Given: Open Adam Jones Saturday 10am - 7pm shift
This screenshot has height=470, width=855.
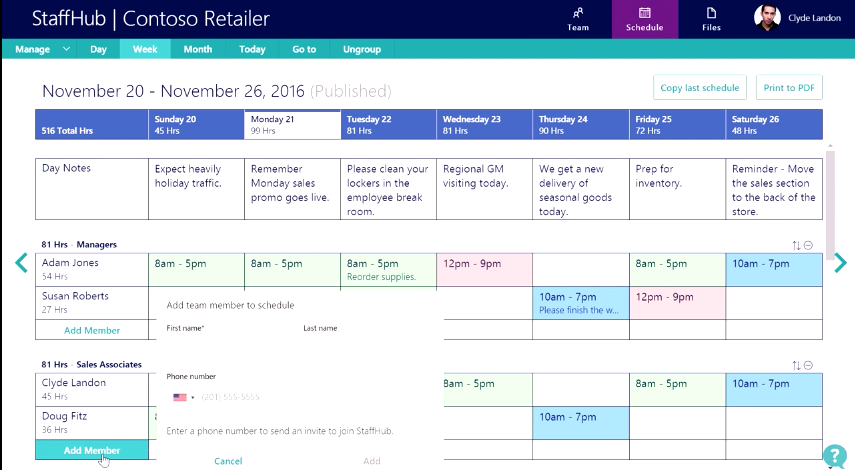Looking at the screenshot, I should point(774,269).
